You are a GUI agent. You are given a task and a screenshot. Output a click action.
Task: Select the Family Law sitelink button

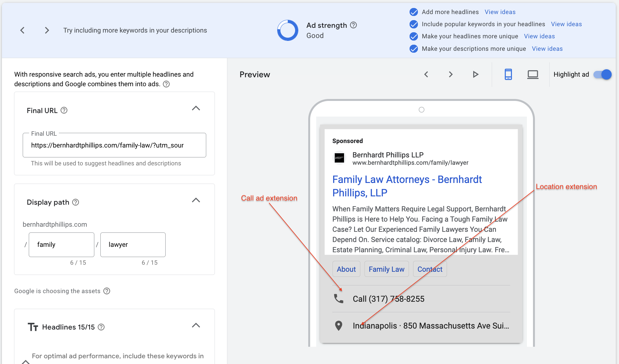387,269
